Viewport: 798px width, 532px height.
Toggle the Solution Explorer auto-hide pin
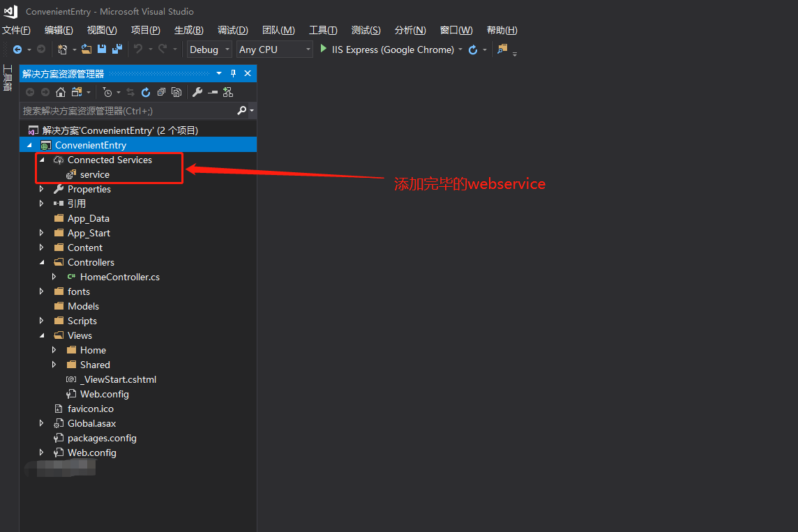233,73
